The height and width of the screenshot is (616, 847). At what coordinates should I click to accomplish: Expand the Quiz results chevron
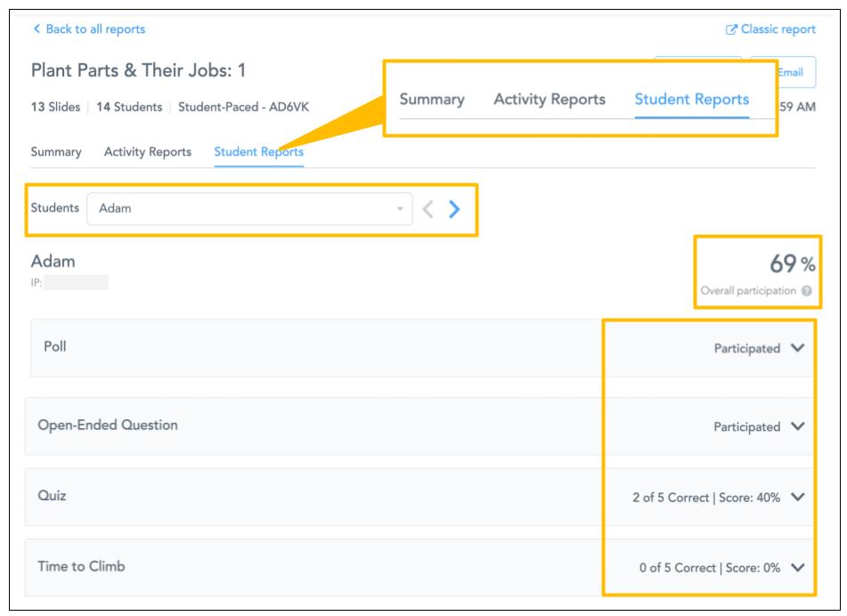(797, 497)
